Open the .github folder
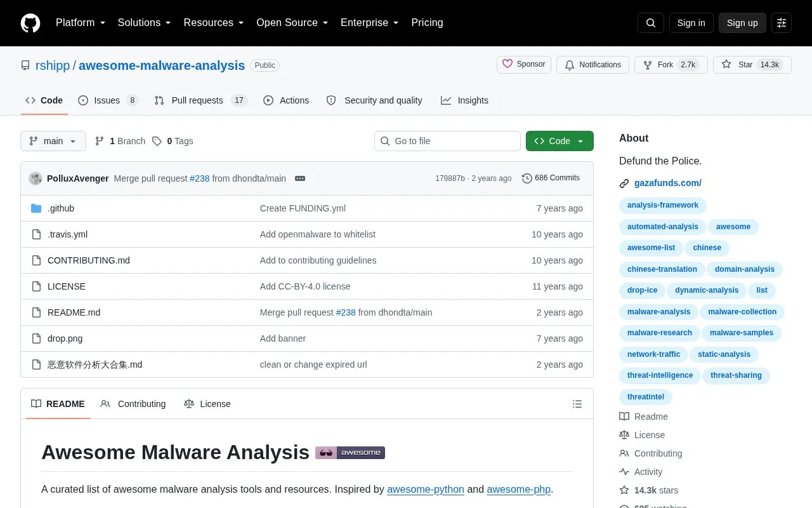Viewport: 812px width, 508px height. (x=61, y=208)
